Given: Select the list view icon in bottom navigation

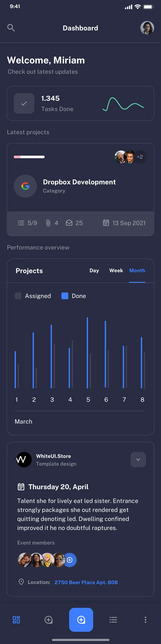Looking at the screenshot, I should [113, 620].
